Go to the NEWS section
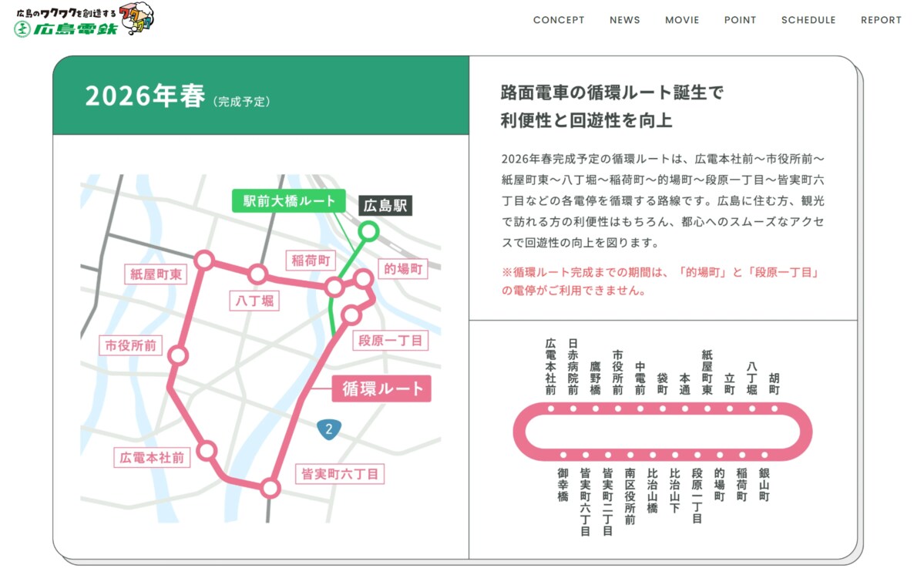 624,20
